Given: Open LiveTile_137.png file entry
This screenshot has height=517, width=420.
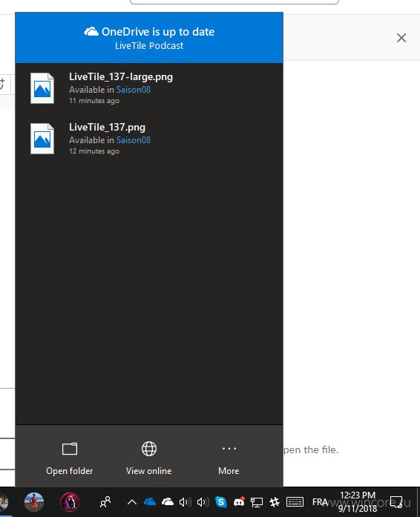Looking at the screenshot, I should point(149,139).
